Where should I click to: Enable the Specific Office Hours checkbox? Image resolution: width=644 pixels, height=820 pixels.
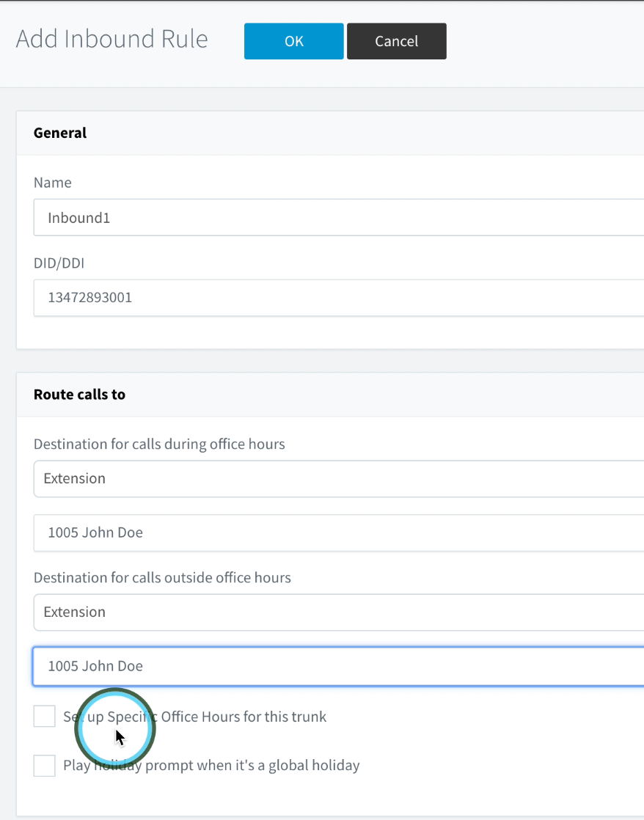coord(45,717)
